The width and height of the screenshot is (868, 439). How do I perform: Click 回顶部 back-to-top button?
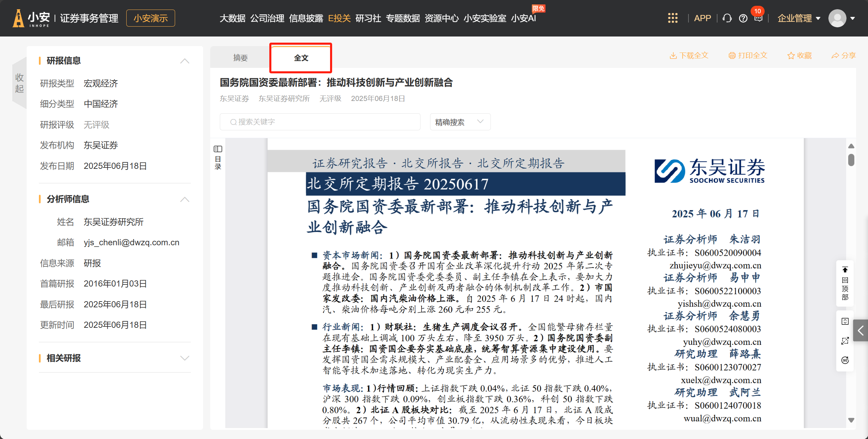coord(845,283)
